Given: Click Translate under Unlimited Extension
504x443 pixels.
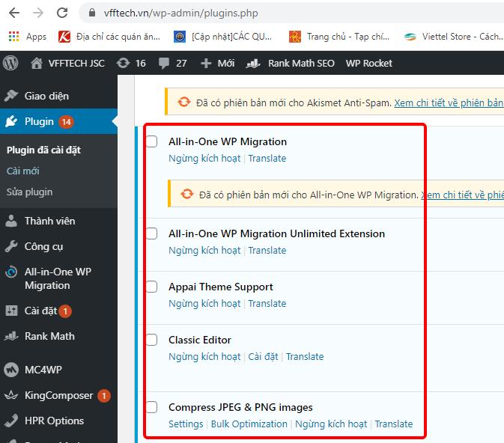Looking at the screenshot, I should coord(267,251).
